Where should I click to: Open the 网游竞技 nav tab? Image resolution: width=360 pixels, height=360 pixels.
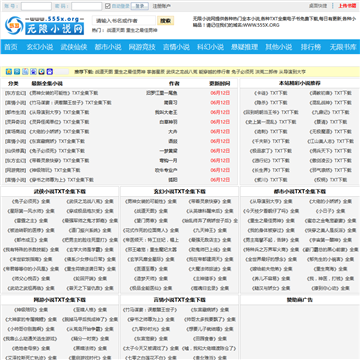pos(142,47)
